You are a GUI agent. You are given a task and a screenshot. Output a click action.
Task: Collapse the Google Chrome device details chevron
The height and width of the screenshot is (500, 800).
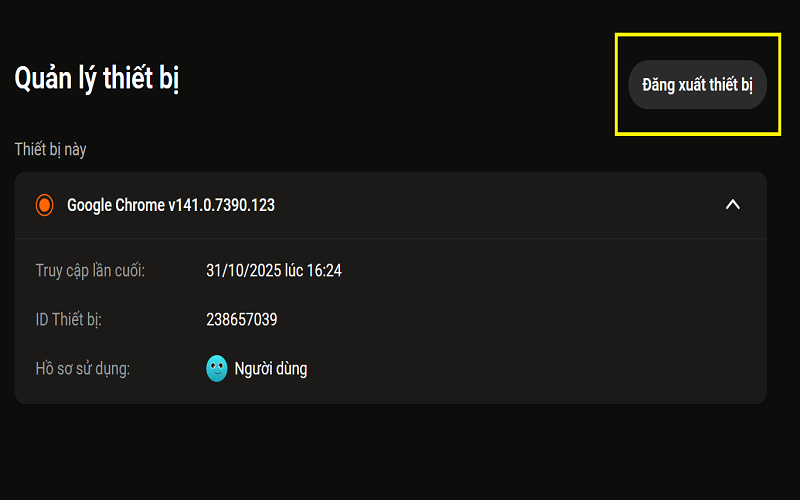point(732,205)
